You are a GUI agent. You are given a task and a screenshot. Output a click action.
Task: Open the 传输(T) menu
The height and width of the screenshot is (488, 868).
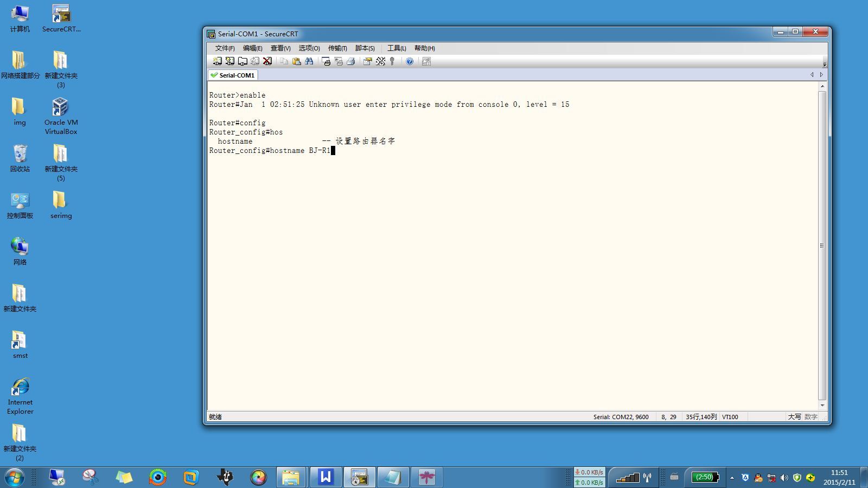click(337, 48)
